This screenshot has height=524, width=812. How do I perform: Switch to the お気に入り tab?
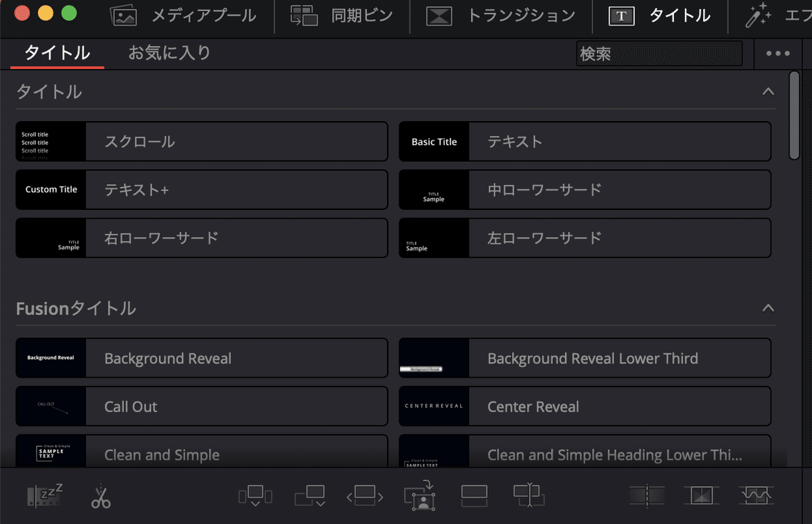pos(168,53)
